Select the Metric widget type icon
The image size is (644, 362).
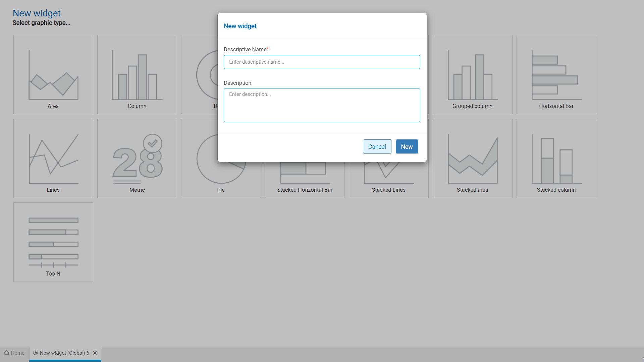tap(137, 158)
